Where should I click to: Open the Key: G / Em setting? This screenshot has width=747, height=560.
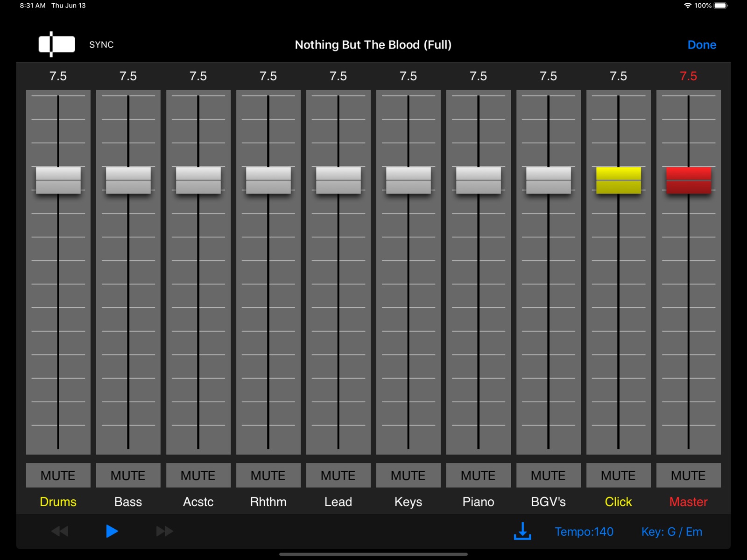[x=672, y=532]
